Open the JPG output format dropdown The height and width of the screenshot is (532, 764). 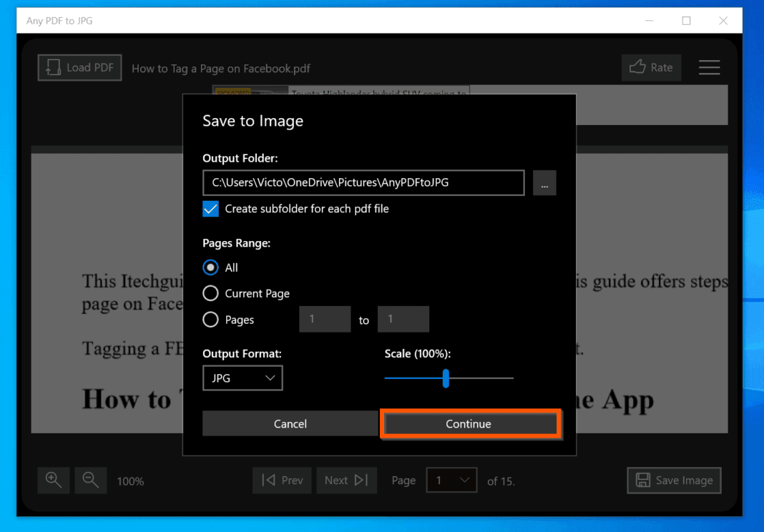click(242, 378)
